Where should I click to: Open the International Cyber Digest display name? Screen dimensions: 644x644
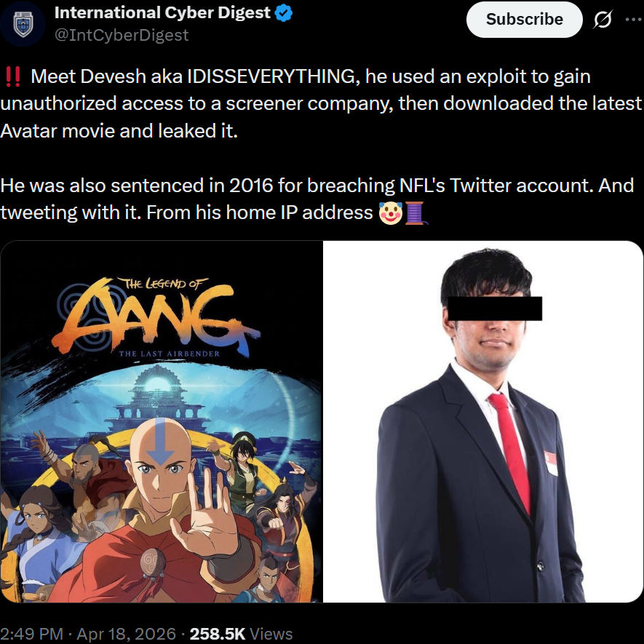pos(163,12)
